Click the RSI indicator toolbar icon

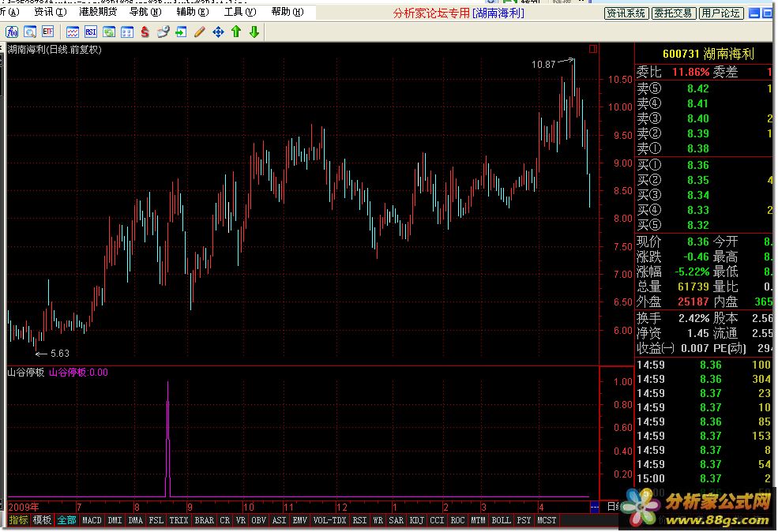[x=90, y=32]
